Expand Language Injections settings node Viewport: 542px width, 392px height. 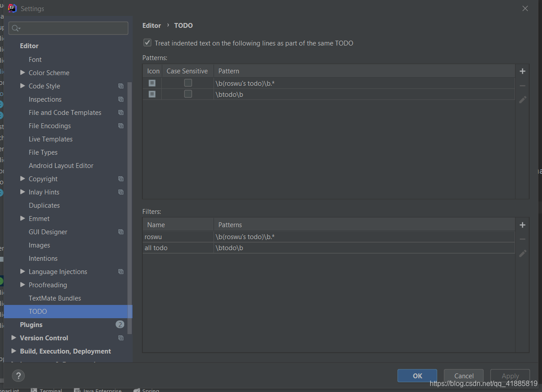[x=23, y=271]
